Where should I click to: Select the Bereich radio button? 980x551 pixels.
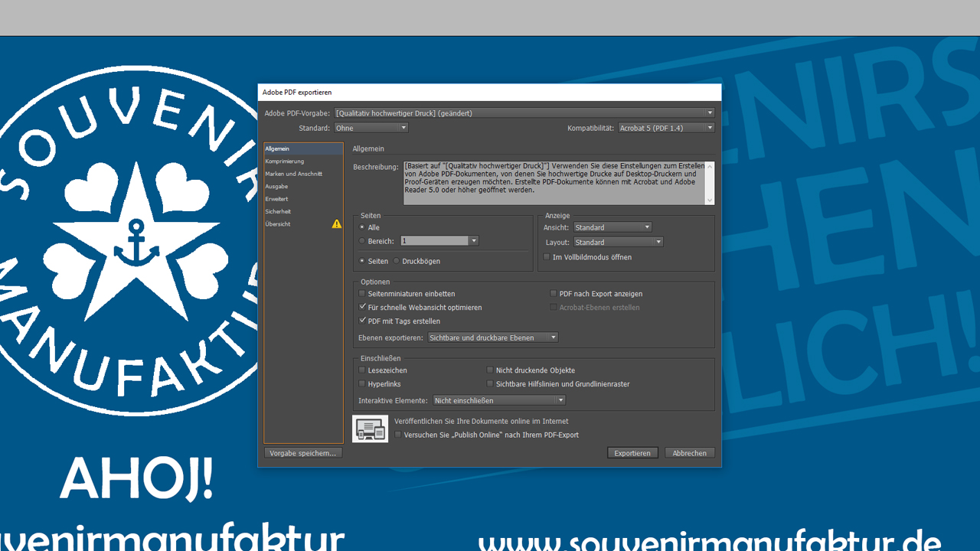[x=362, y=241]
